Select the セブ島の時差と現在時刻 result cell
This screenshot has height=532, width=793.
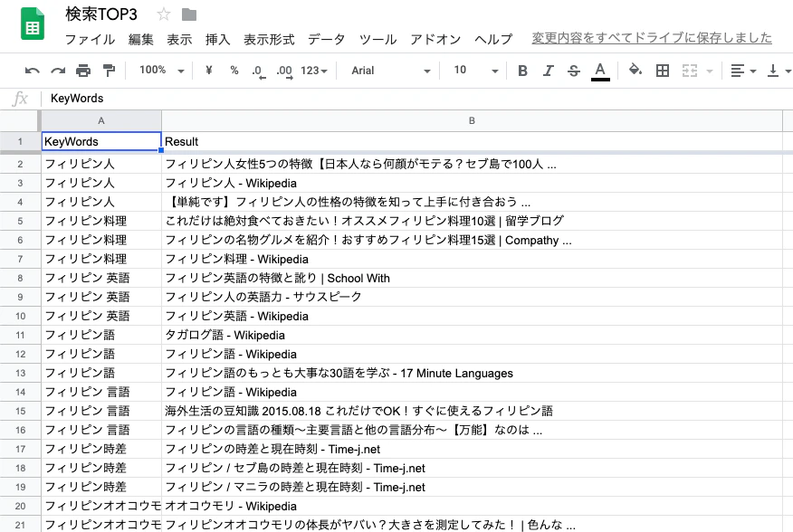click(x=472, y=468)
